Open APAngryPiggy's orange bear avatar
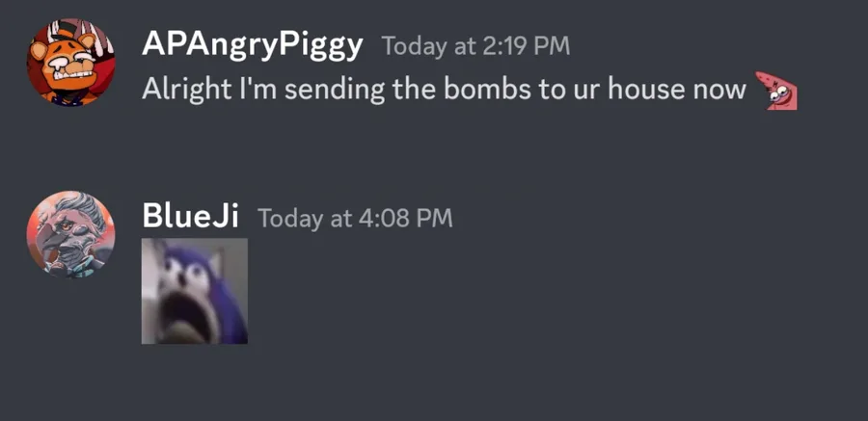 point(70,62)
